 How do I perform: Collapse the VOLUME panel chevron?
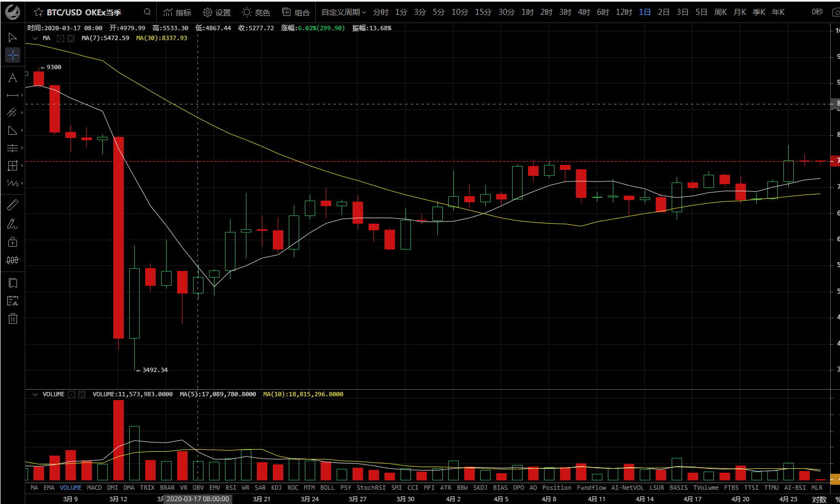click(35, 395)
